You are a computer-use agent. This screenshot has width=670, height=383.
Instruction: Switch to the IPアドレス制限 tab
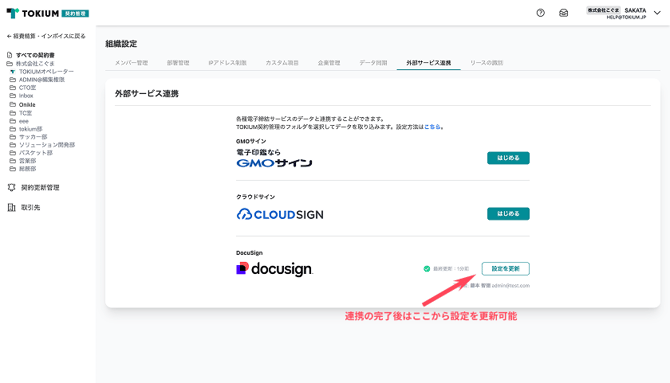(227, 63)
